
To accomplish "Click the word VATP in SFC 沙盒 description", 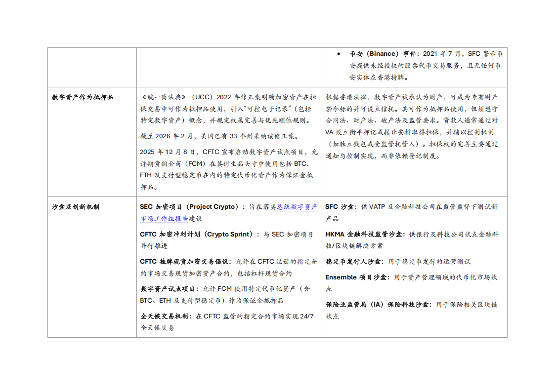I will pyautogui.click(x=377, y=207).
